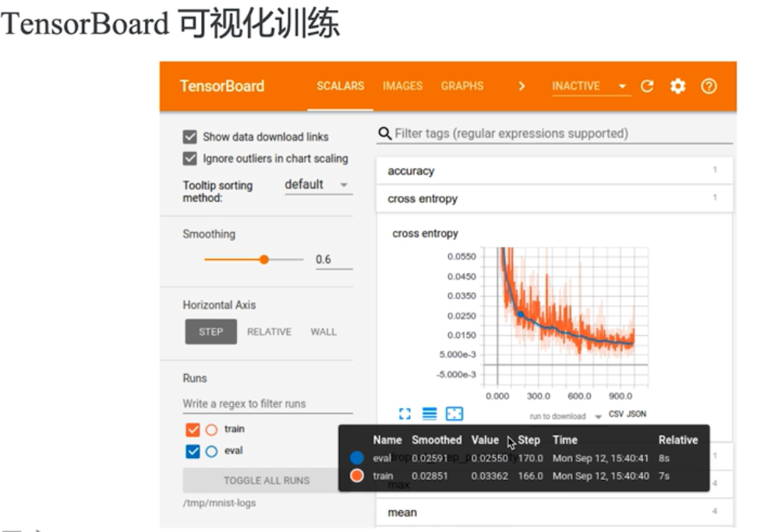Uncheck Show data download links

189,136
